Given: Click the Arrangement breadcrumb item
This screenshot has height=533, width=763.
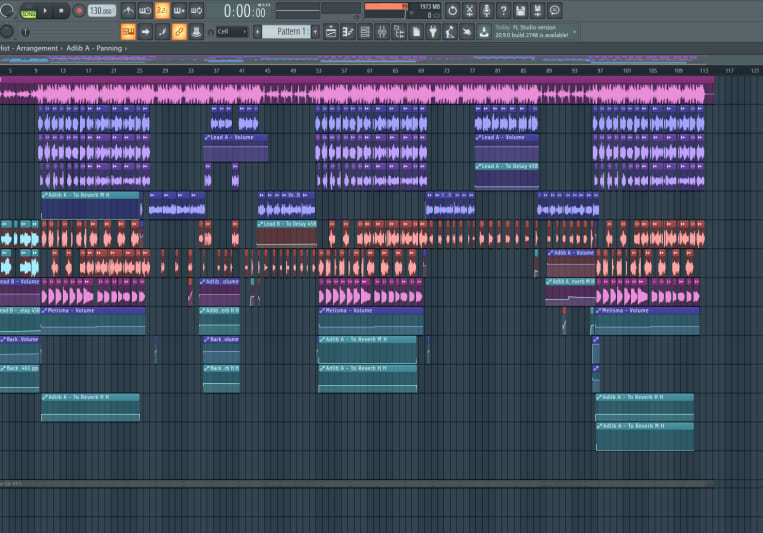Looking at the screenshot, I should (37, 48).
